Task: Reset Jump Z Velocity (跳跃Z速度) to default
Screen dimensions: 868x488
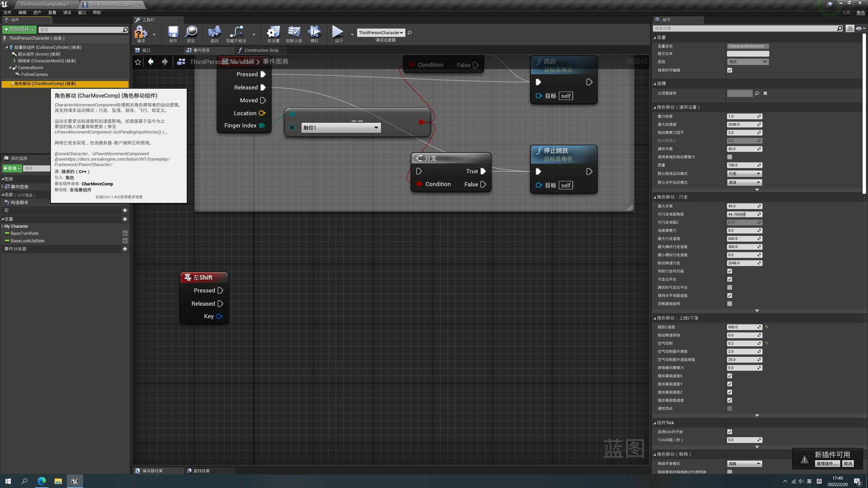Action: (x=766, y=327)
